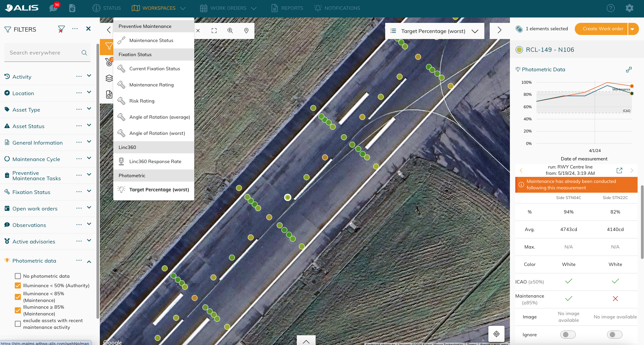Uncheck Illuminance < 50% (Authority) checkbox
Viewport: 644px width, 345px height.
(x=18, y=285)
